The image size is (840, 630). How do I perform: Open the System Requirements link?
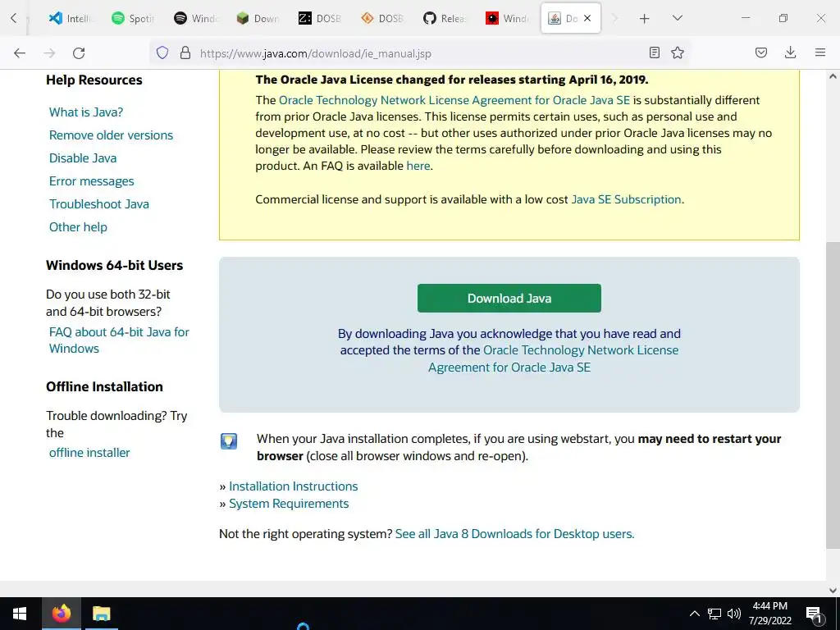[x=289, y=504]
